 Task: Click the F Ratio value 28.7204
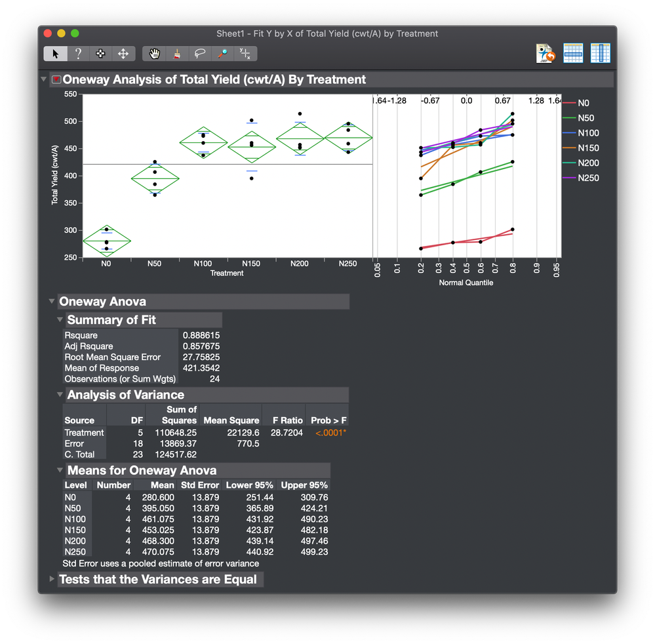tap(287, 433)
